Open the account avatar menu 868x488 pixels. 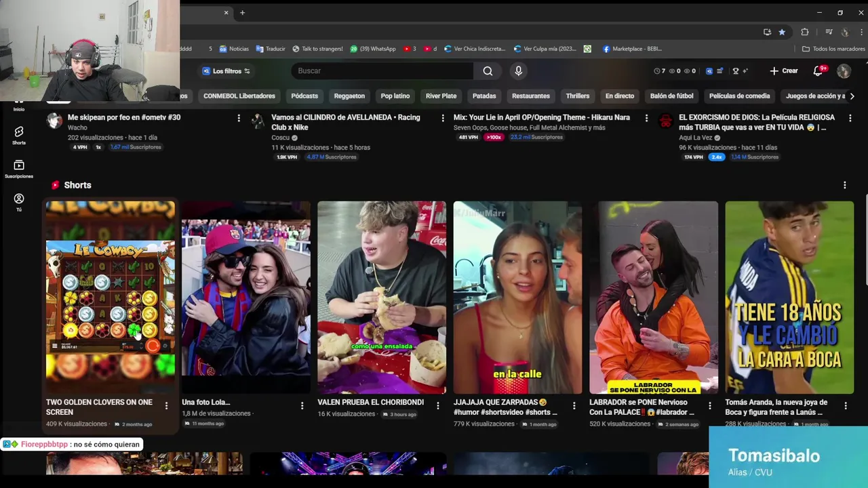tap(844, 70)
